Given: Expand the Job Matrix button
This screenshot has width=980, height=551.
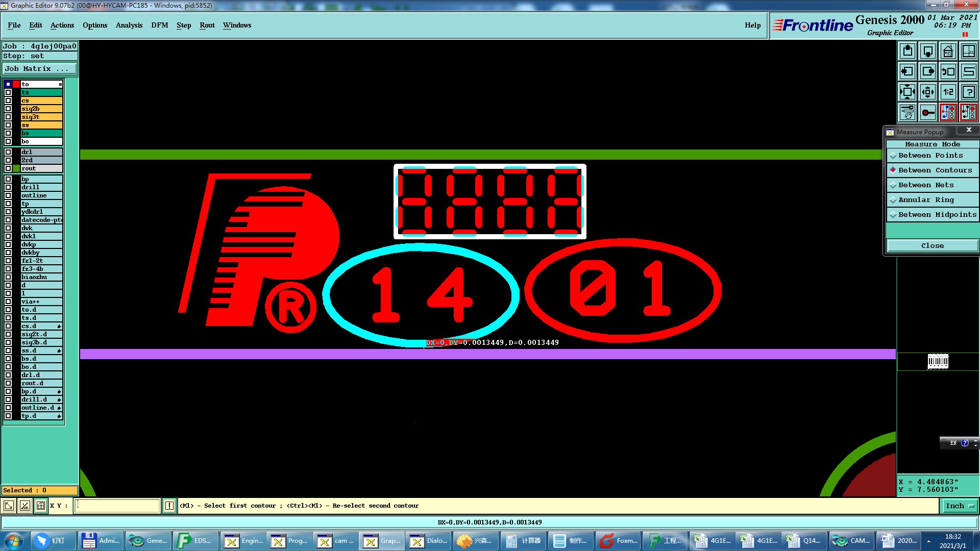Looking at the screenshot, I should pos(40,69).
